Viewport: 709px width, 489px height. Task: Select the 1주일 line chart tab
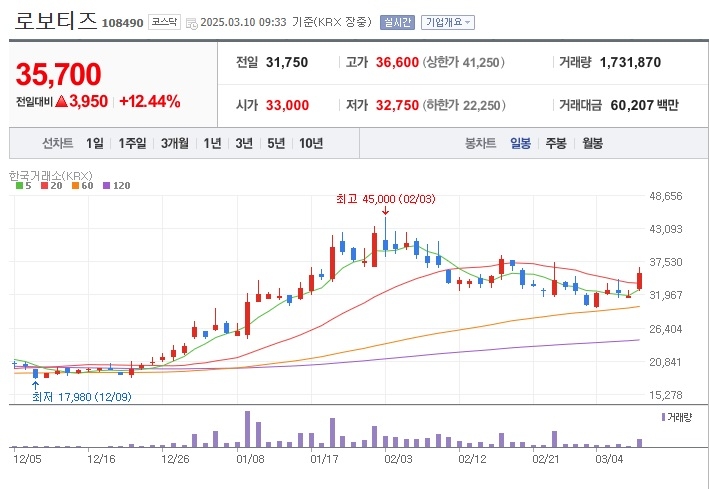132,143
